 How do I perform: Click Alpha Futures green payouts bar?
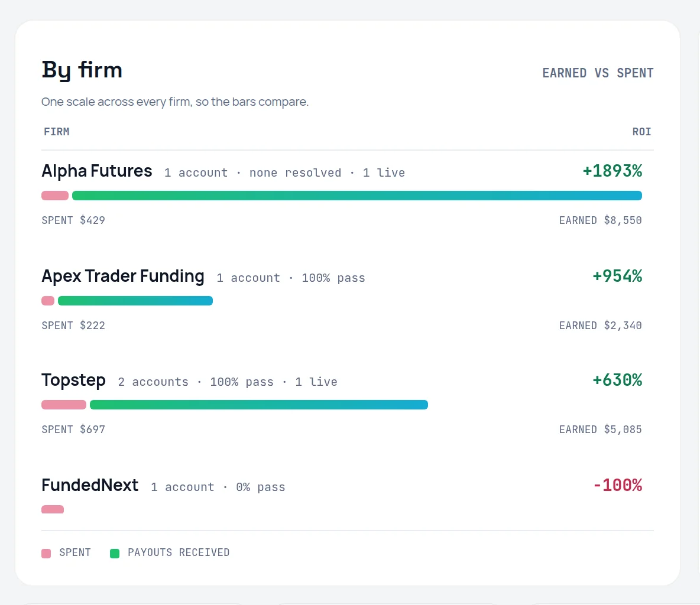(357, 196)
